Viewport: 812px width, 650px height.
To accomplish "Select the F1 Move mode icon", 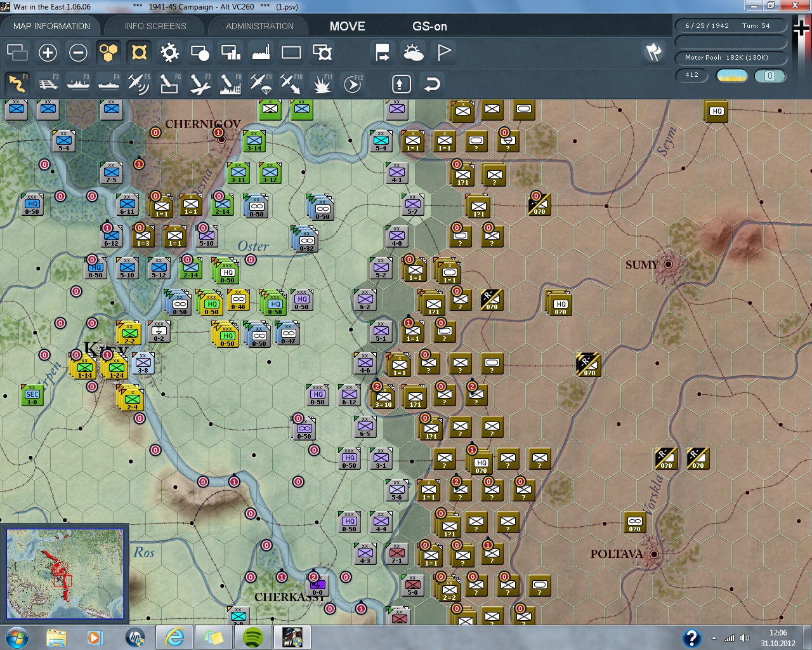I will (17, 84).
